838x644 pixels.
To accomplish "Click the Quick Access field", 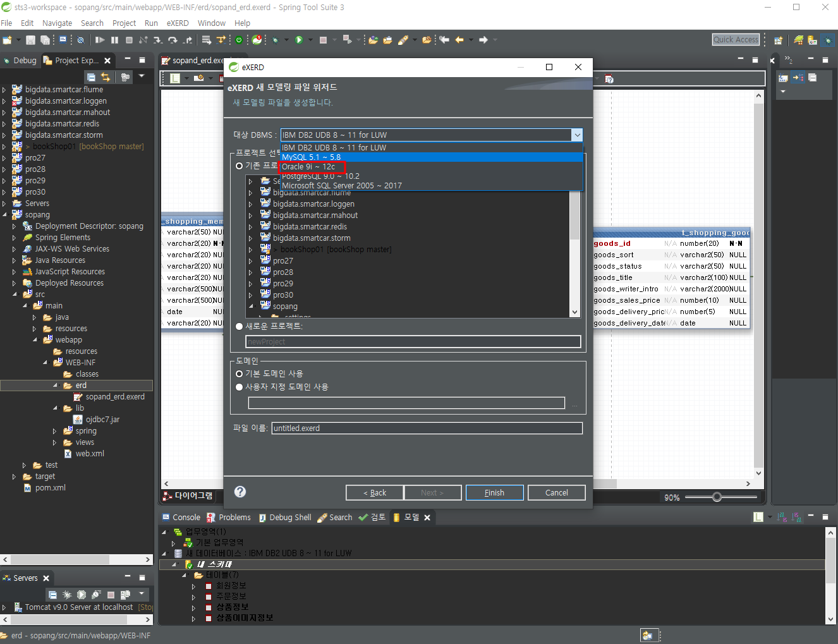I will [736, 39].
